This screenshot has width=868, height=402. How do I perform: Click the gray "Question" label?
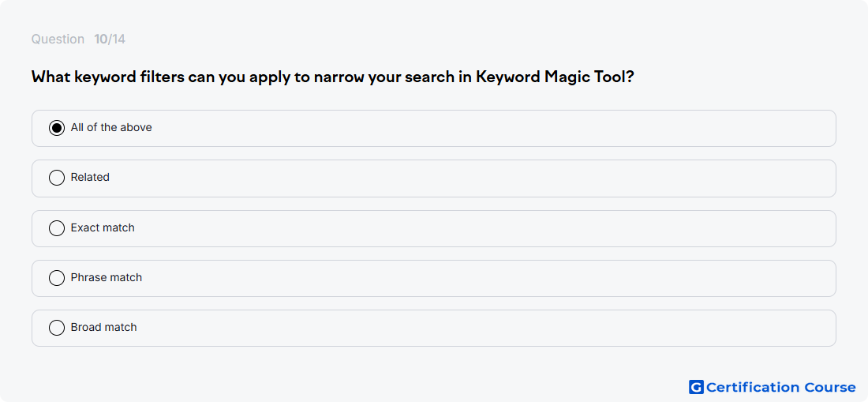coord(58,39)
